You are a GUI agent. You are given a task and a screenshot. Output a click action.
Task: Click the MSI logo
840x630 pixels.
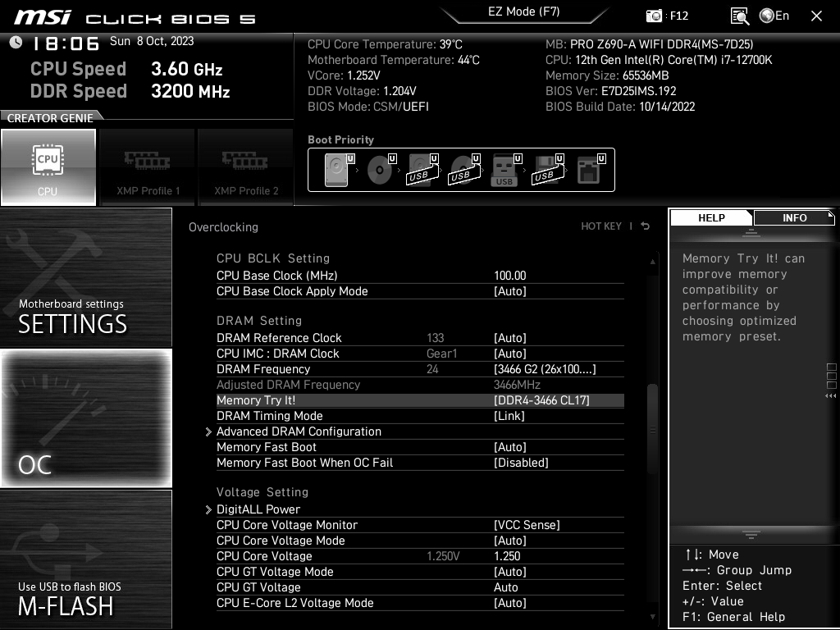(x=43, y=17)
